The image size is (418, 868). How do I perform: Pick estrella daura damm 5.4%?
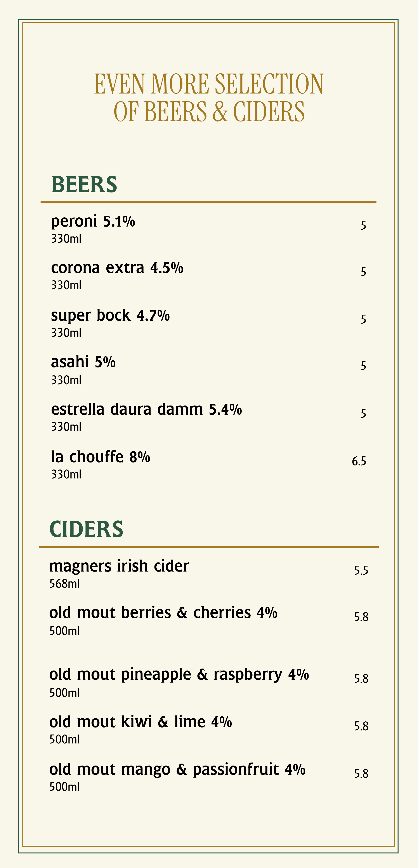click(146, 409)
